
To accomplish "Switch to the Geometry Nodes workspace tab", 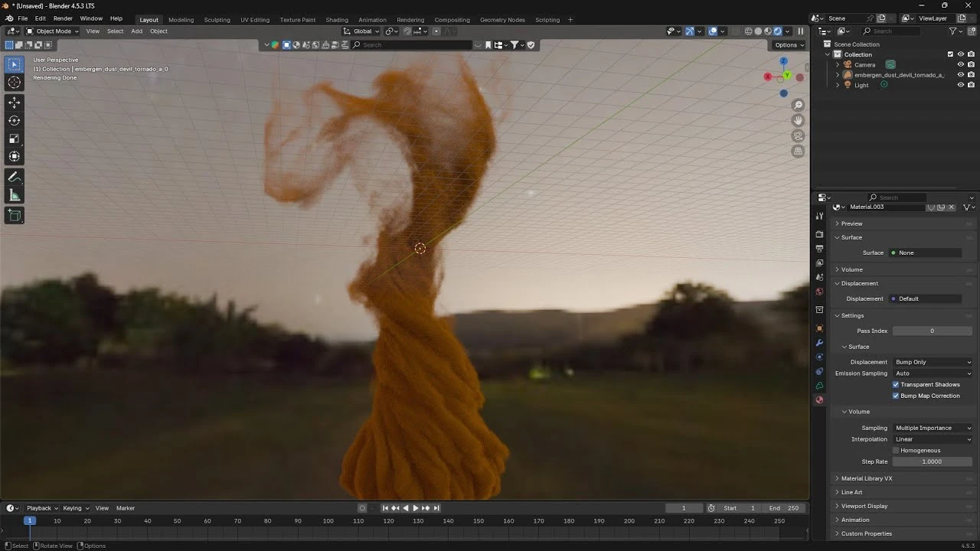I will (x=502, y=20).
